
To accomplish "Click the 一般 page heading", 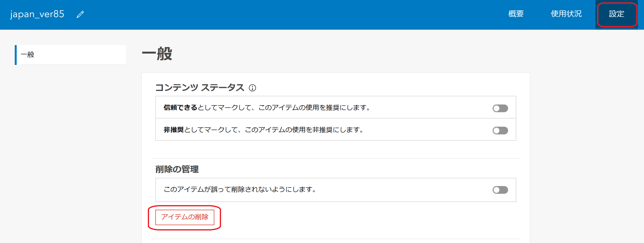I will [157, 54].
